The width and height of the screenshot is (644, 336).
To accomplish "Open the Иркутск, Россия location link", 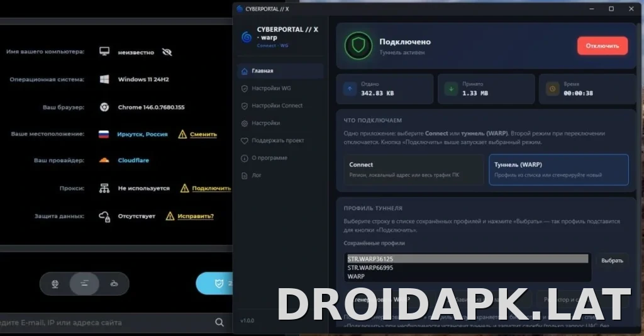I will pos(142,134).
